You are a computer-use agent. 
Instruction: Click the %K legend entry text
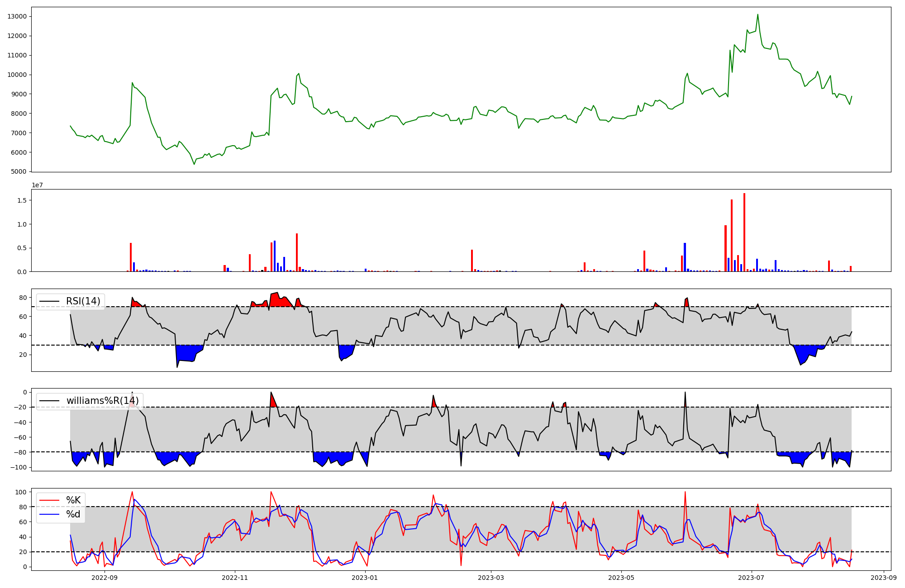tap(73, 500)
